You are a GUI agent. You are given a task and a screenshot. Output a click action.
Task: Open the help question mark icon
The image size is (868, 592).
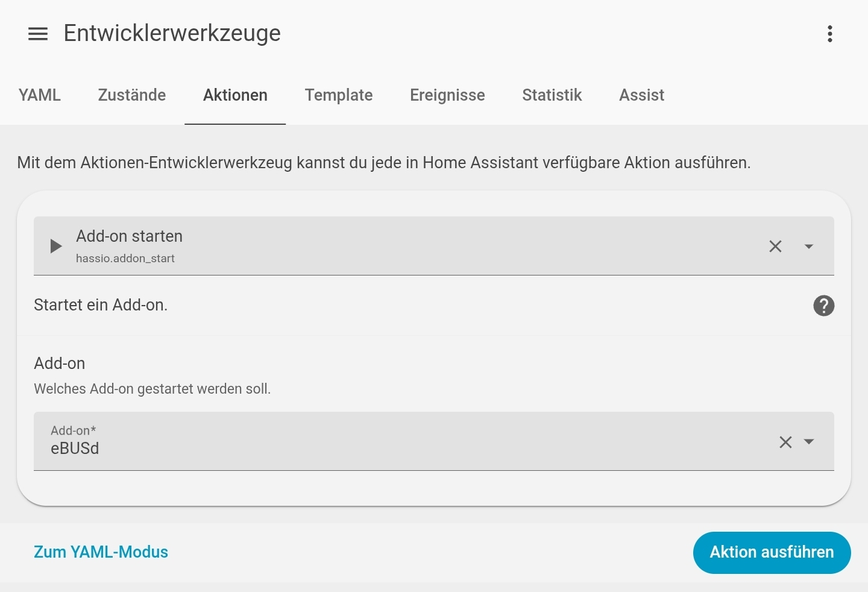[823, 306]
